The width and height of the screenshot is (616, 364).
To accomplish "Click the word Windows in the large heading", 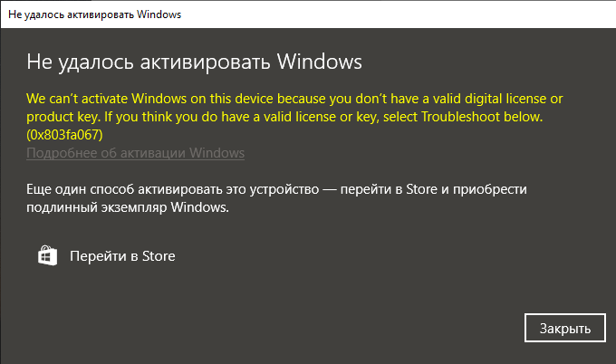I will tap(320, 62).
